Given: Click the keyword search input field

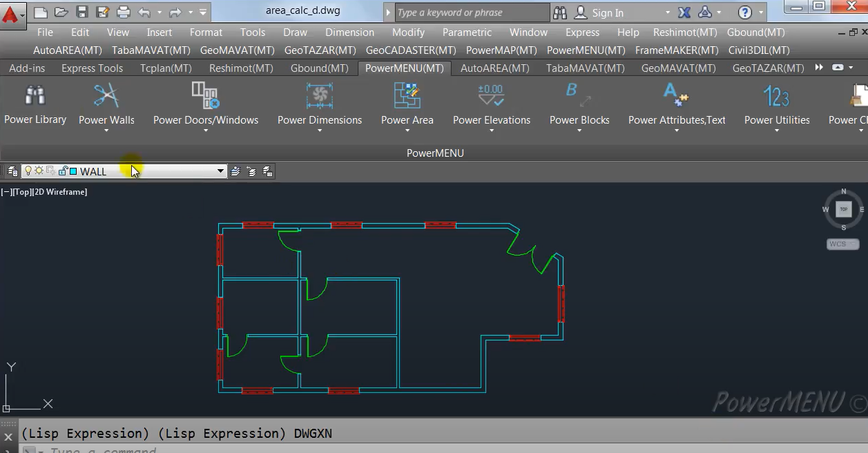Looking at the screenshot, I should (x=472, y=12).
